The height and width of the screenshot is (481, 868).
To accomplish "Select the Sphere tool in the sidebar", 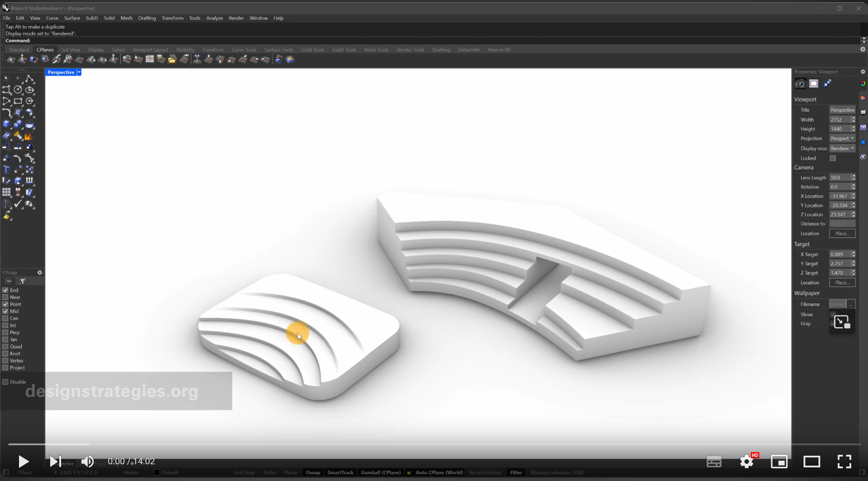I will click(18, 125).
